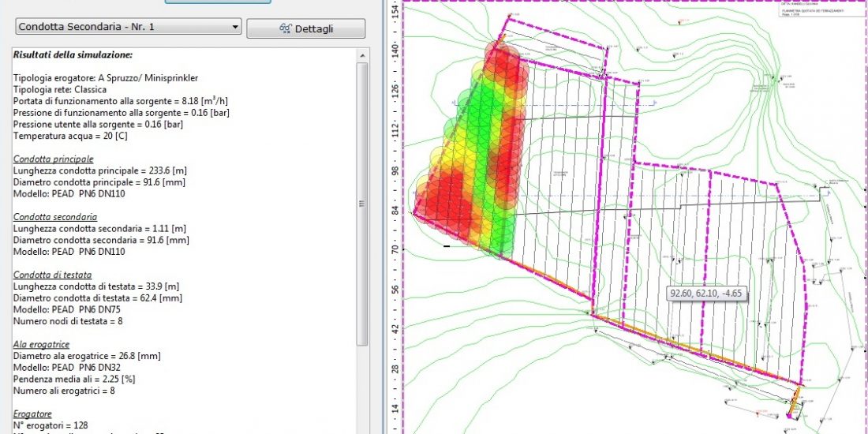The height and width of the screenshot is (434, 868).
Task: Click the highlighted blue button above the Dettagli button
Action: click(x=218, y=2)
